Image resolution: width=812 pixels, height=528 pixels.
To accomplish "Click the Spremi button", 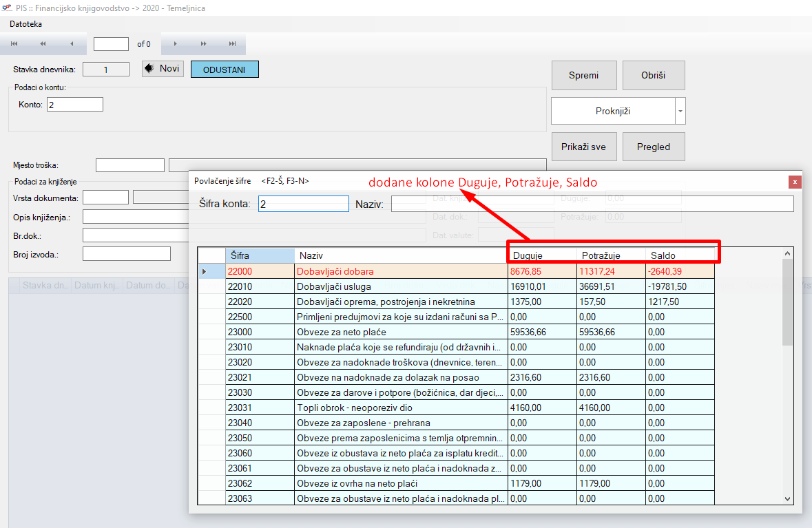I will tap(583, 75).
